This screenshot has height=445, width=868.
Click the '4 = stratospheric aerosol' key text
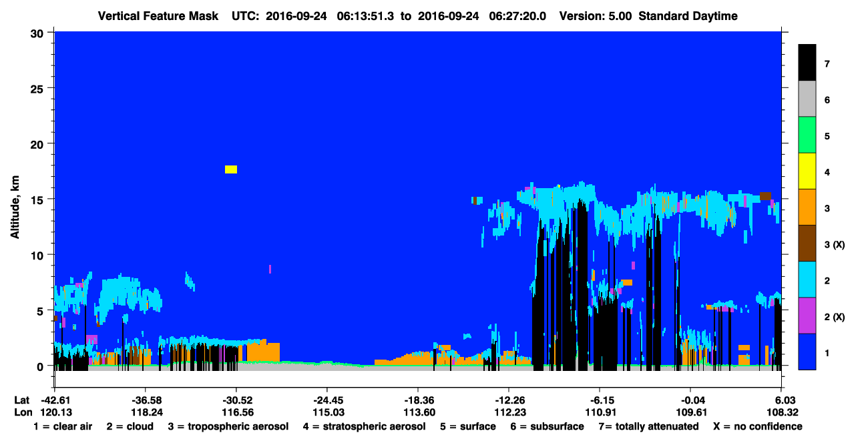(x=364, y=426)
